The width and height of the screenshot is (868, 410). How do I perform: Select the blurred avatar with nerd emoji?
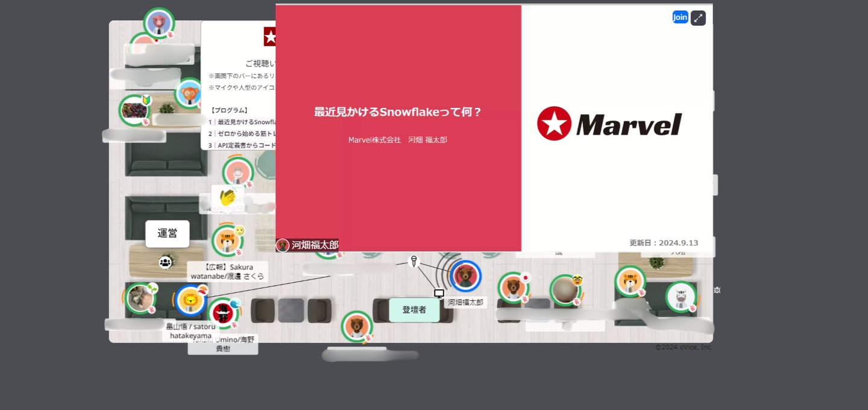pos(565,290)
